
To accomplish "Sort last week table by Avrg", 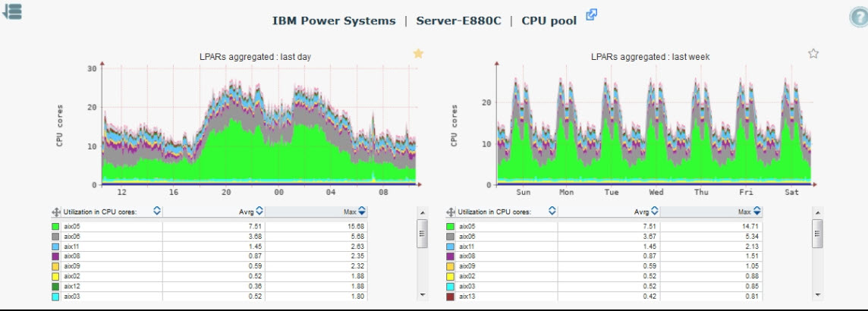I will [x=654, y=212].
